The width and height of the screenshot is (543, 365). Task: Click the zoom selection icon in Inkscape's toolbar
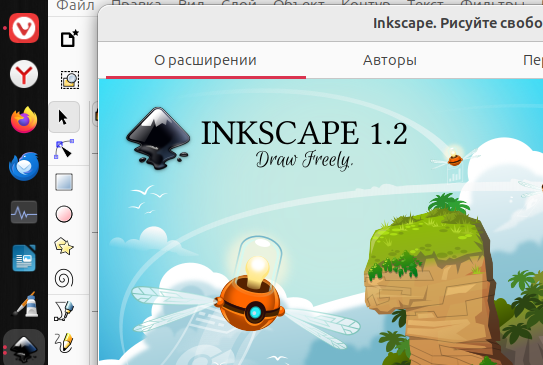click(70, 80)
